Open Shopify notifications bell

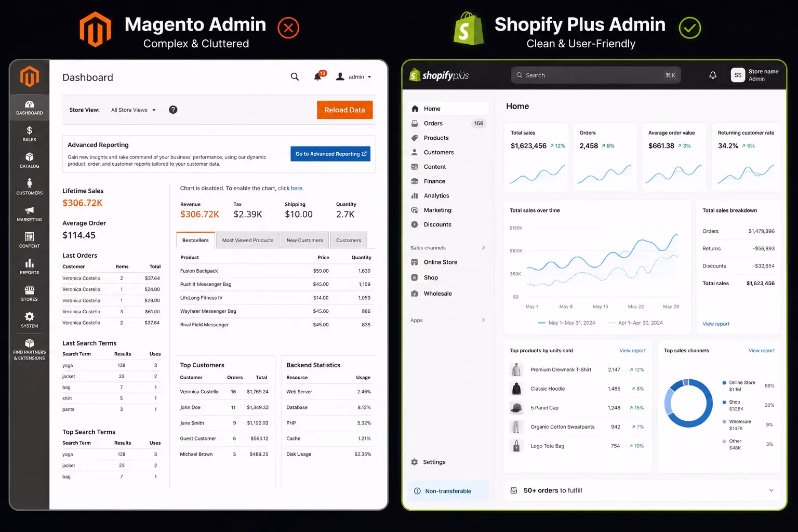[713, 75]
